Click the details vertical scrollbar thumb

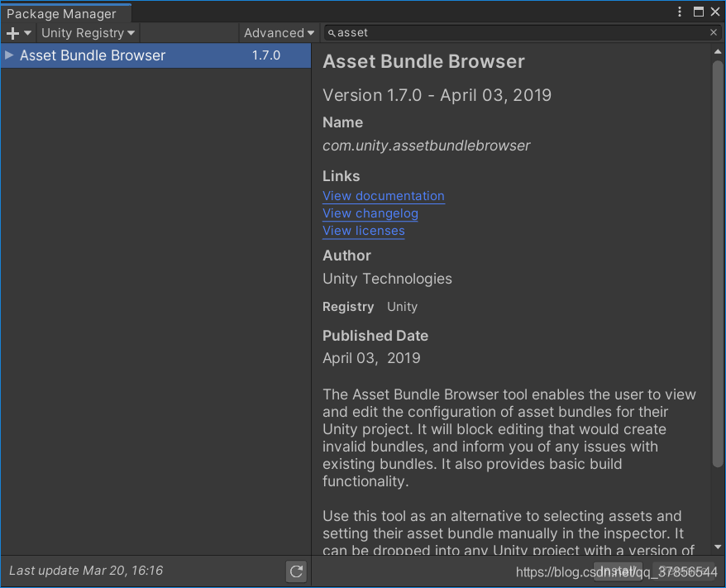718,264
